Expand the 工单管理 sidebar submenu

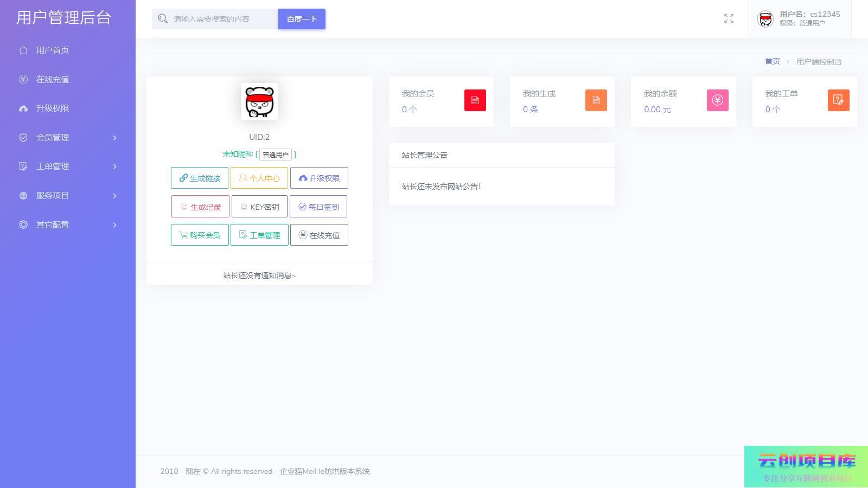(x=68, y=166)
